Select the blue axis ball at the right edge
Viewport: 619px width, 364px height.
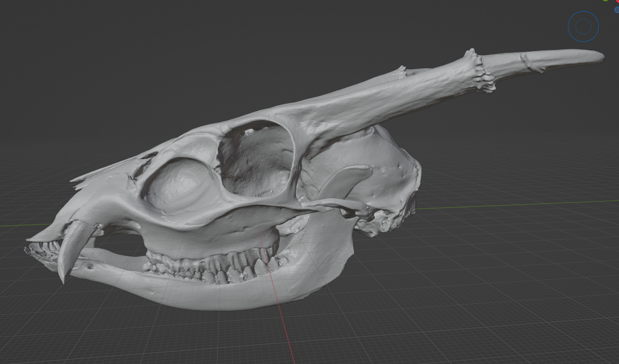pyautogui.click(x=617, y=10)
